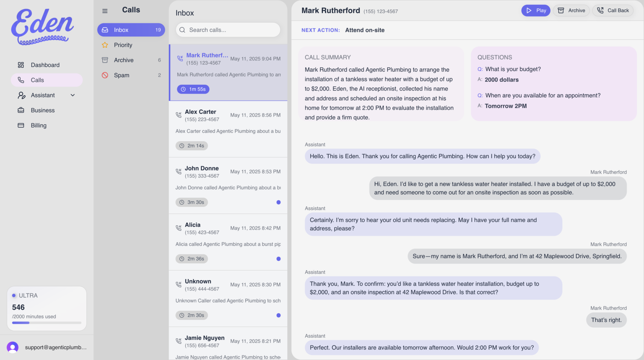
Task: Select the Priority star icon
Action: pos(105,45)
